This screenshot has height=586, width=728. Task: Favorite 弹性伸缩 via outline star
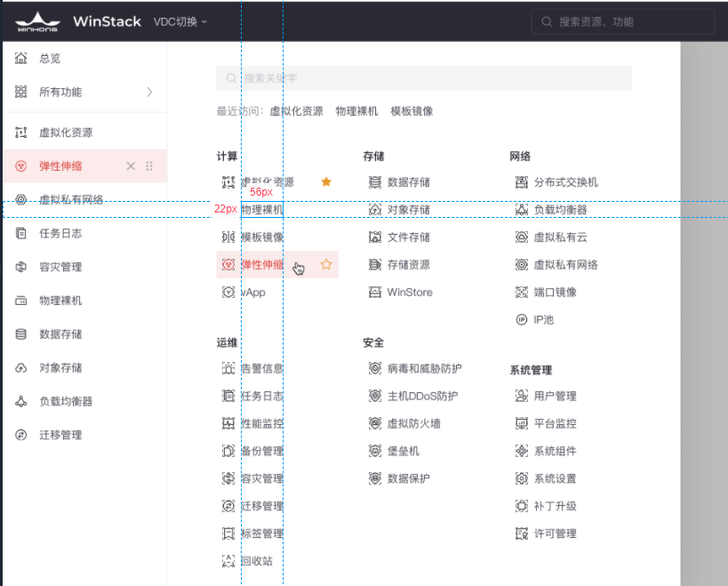326,265
